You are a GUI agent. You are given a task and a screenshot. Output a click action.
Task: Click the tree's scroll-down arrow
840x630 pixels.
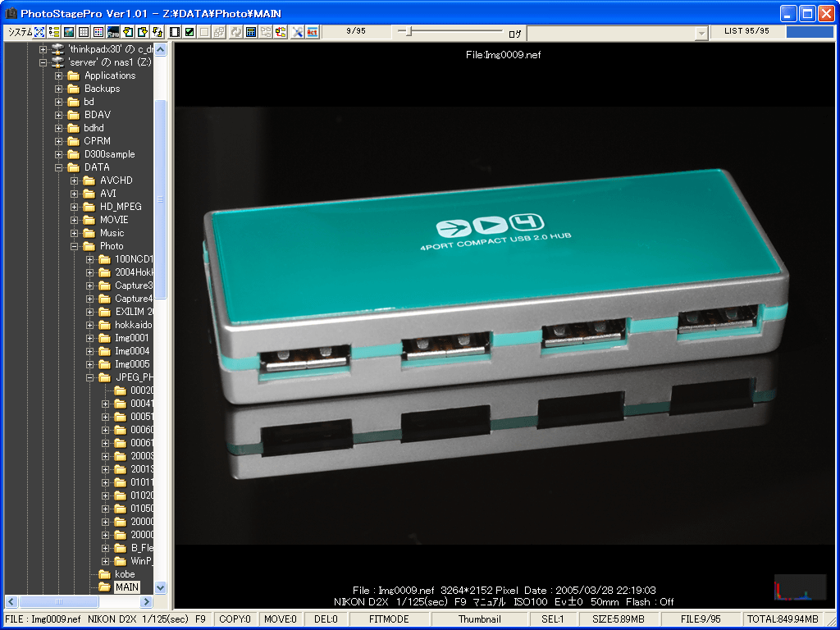coord(160,587)
